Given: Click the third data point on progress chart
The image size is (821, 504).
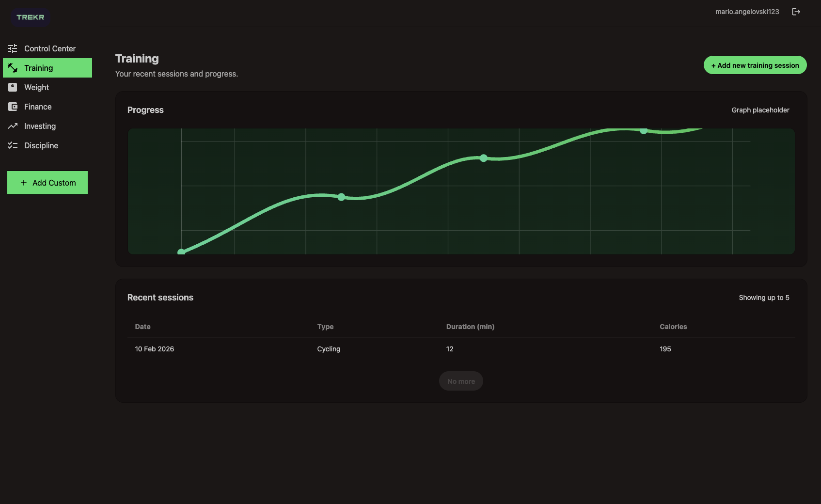Looking at the screenshot, I should click(x=483, y=158).
